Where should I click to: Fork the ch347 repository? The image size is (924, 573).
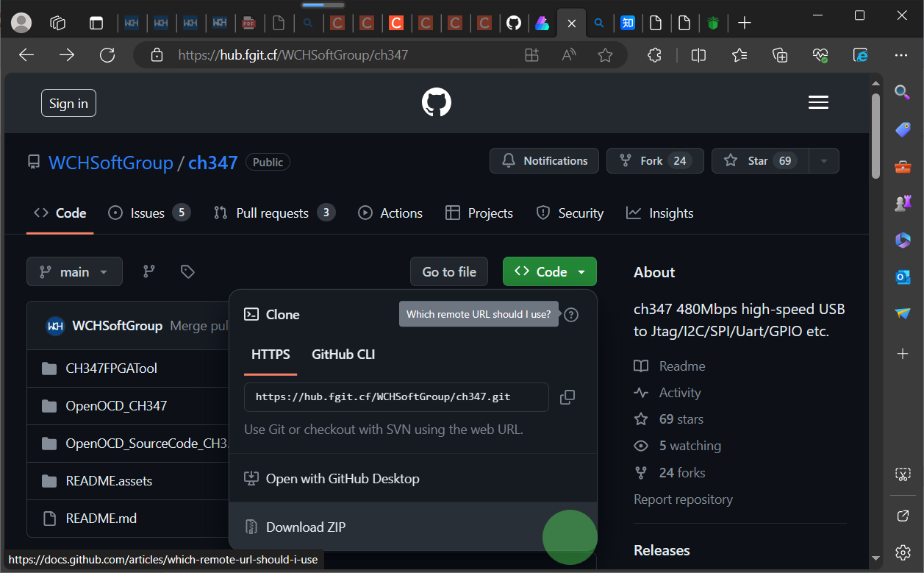pyautogui.click(x=655, y=161)
